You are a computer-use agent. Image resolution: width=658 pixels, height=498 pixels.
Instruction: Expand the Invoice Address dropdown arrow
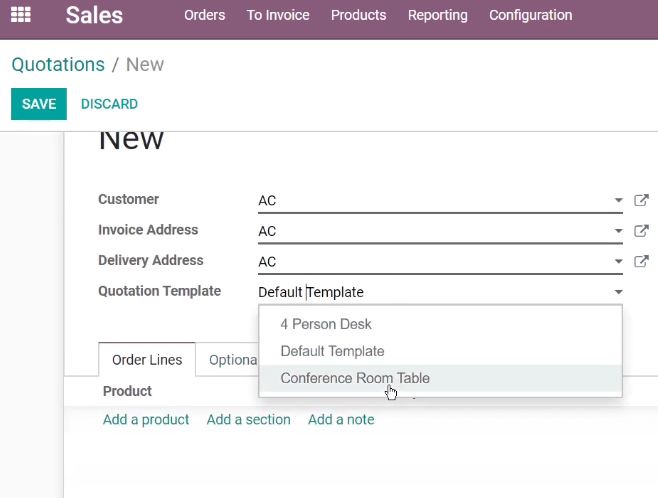click(618, 231)
